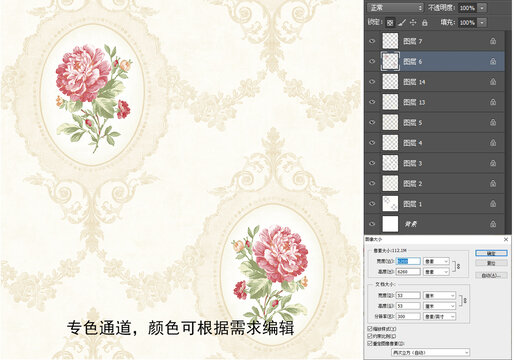Click the 自动(A)... button
Viewport: 515px width, 360px height.
click(x=491, y=276)
